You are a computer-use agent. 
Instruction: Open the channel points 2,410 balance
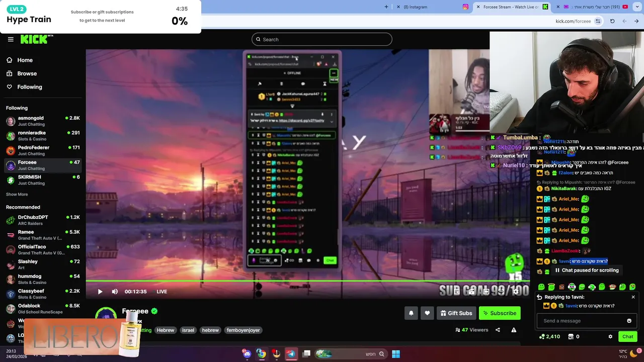tap(549, 336)
